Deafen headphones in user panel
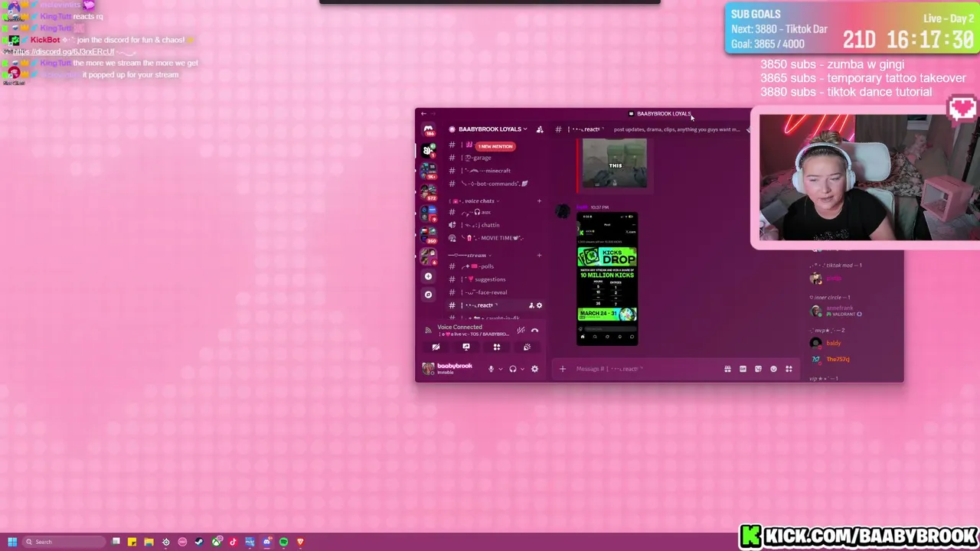980x551 pixels. point(513,369)
